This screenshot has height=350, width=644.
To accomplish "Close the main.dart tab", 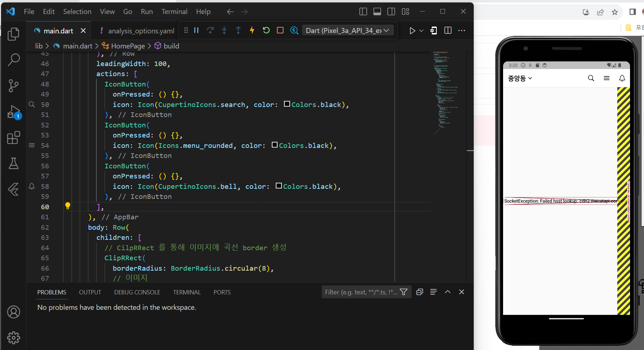I will (x=83, y=31).
